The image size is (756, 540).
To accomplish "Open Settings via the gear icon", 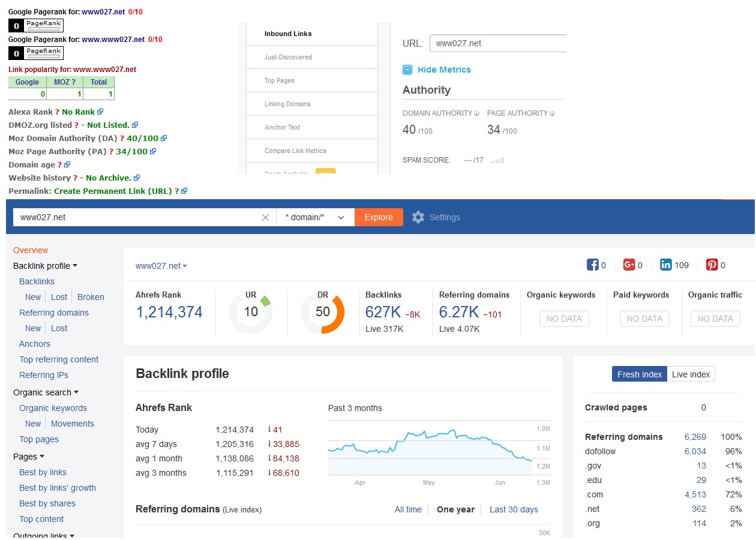I will click(x=418, y=217).
